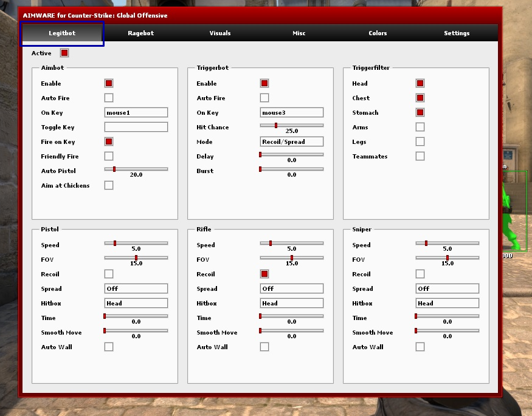
Task: Open the Triggerbot Mode dropdown
Action: [x=292, y=142]
